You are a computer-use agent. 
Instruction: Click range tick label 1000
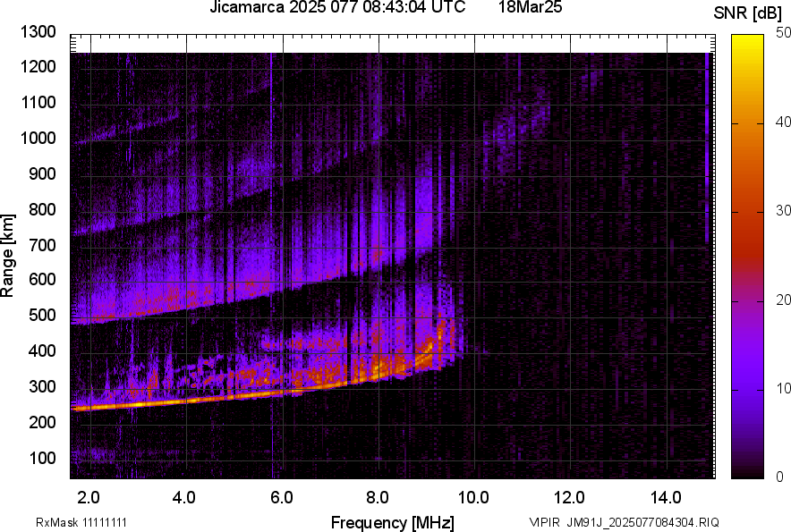[x=38, y=138]
